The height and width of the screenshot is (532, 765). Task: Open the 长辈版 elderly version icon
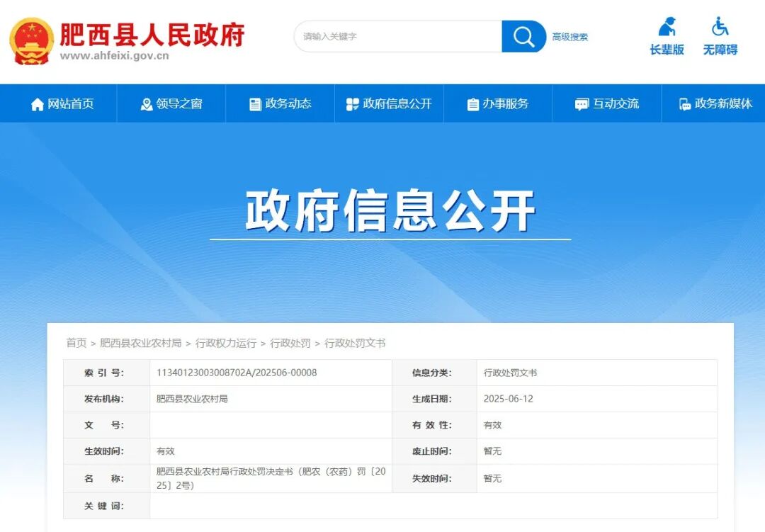click(x=667, y=28)
